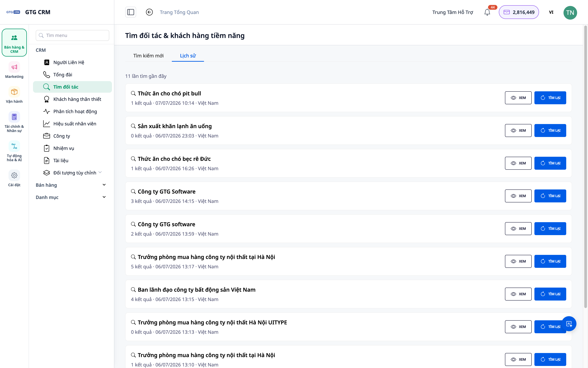Click the Tìm menu search field
The width and height of the screenshot is (588, 368).
pos(72,36)
